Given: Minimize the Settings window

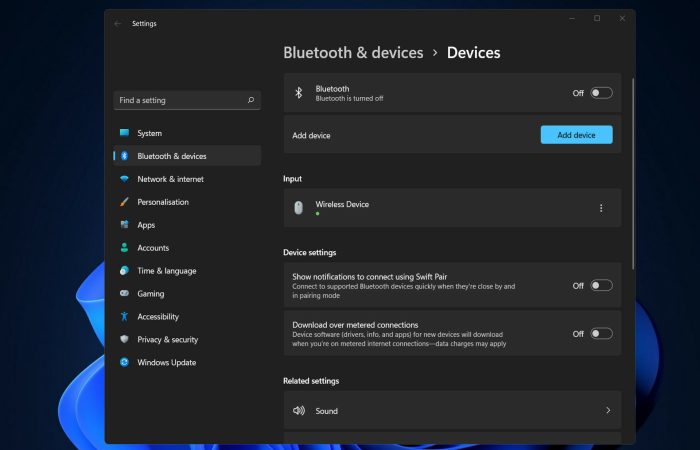Looking at the screenshot, I should click(x=572, y=18).
